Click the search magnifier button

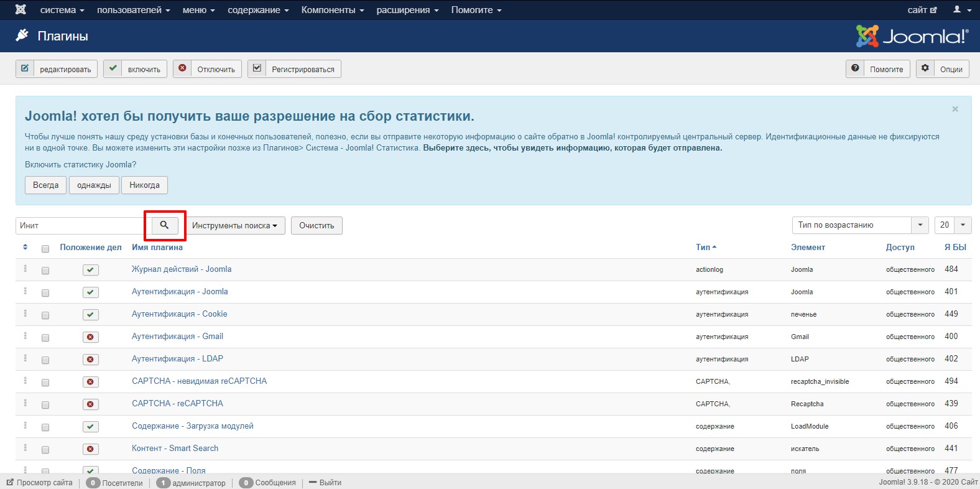(x=164, y=225)
